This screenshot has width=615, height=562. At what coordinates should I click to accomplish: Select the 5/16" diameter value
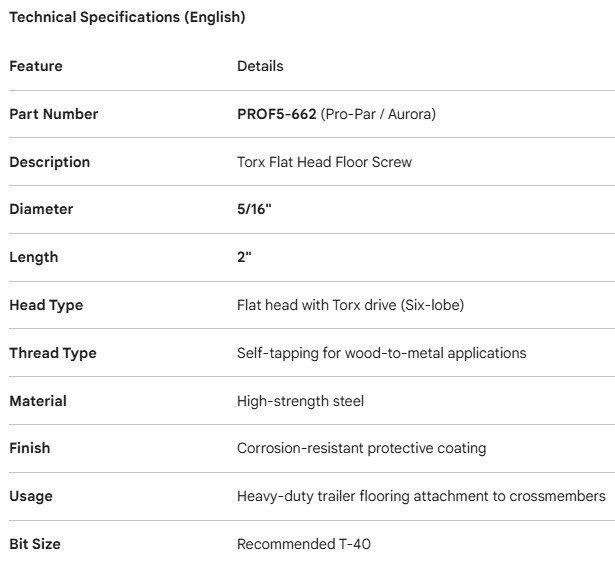pyautogui.click(x=256, y=210)
